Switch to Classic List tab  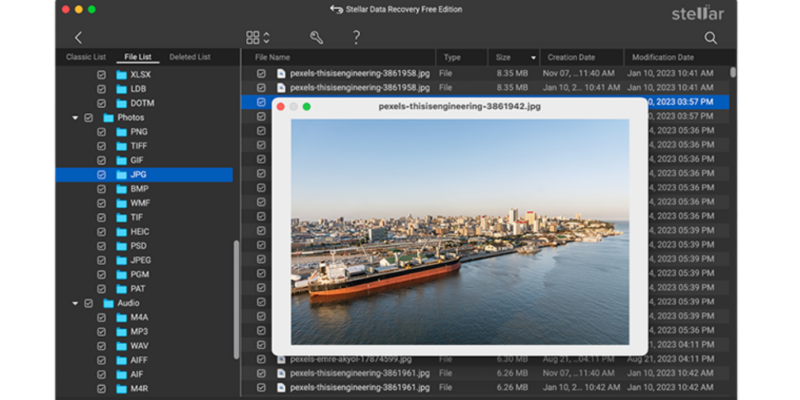[85, 57]
